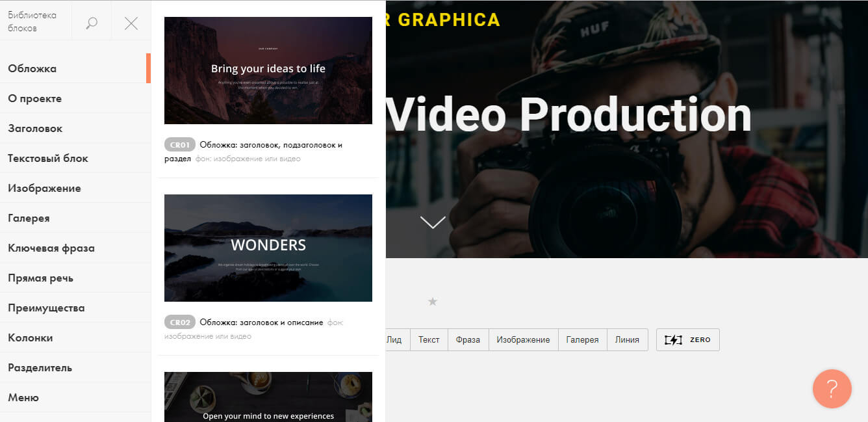The width and height of the screenshot is (868, 422).
Task: Open Прямая речь category
Action: 75,278
